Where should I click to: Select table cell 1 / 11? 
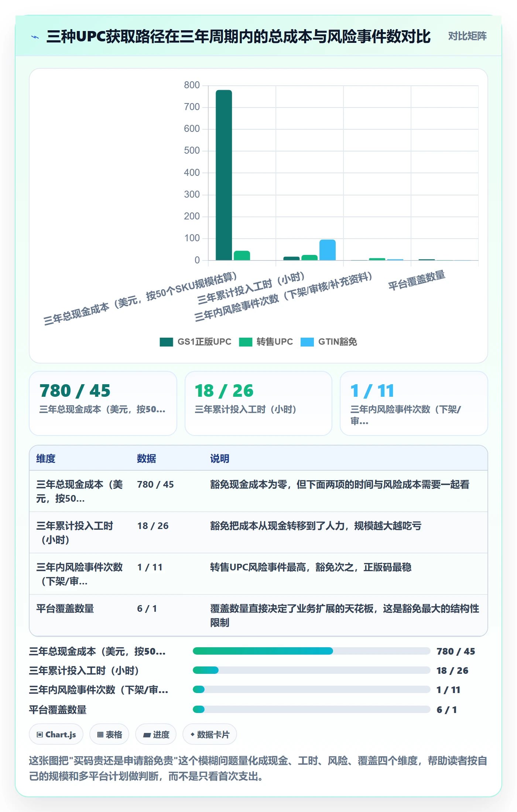(150, 567)
